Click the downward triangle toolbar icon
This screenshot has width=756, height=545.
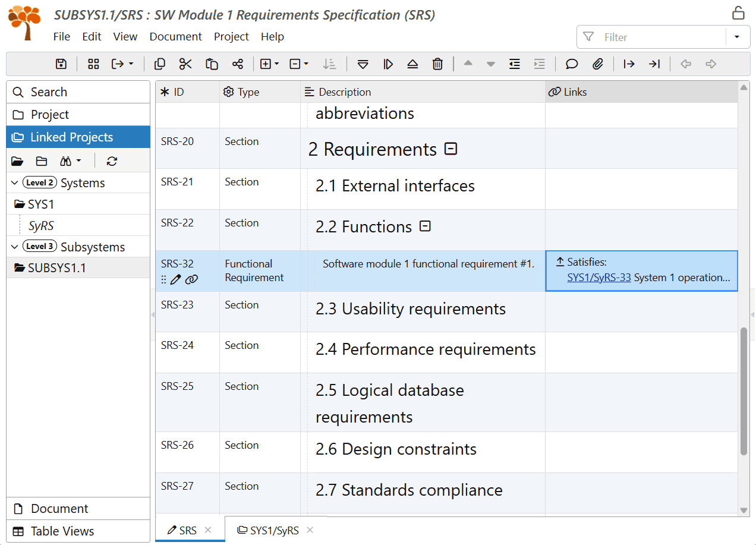[x=363, y=64]
